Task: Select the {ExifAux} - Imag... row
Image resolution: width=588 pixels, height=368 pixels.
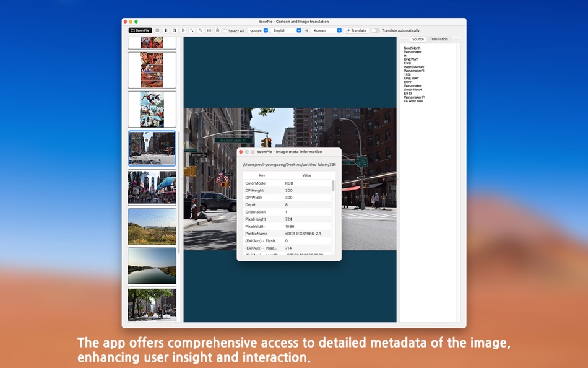Action: coord(287,248)
